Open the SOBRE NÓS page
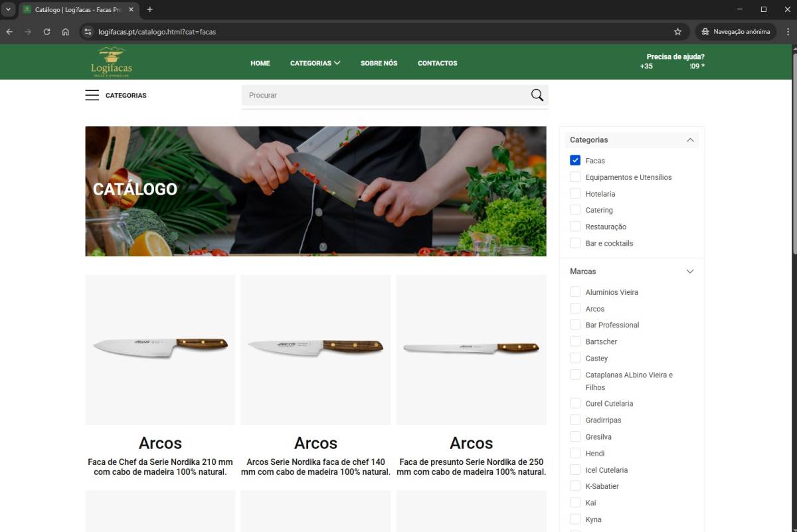797x532 pixels. point(379,63)
